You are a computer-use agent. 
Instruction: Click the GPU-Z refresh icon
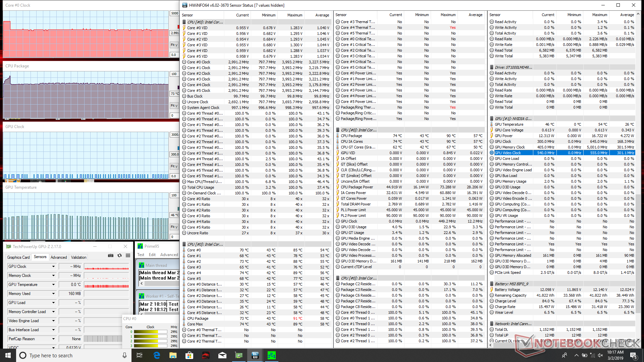[119, 255]
